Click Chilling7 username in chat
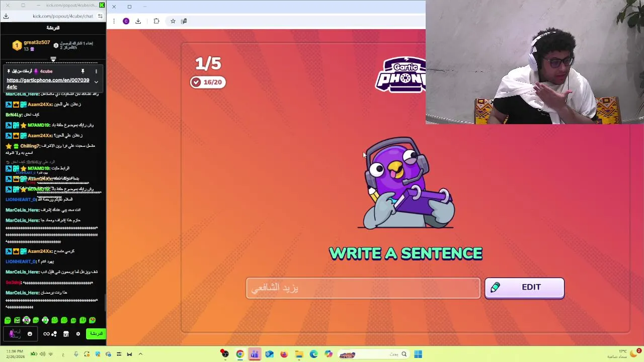 [30, 146]
